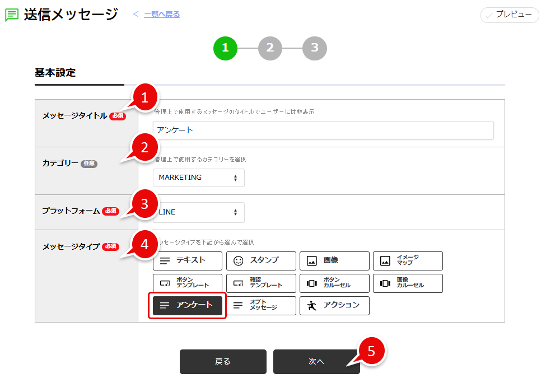Open the MARKETING category dropdown

(x=199, y=178)
